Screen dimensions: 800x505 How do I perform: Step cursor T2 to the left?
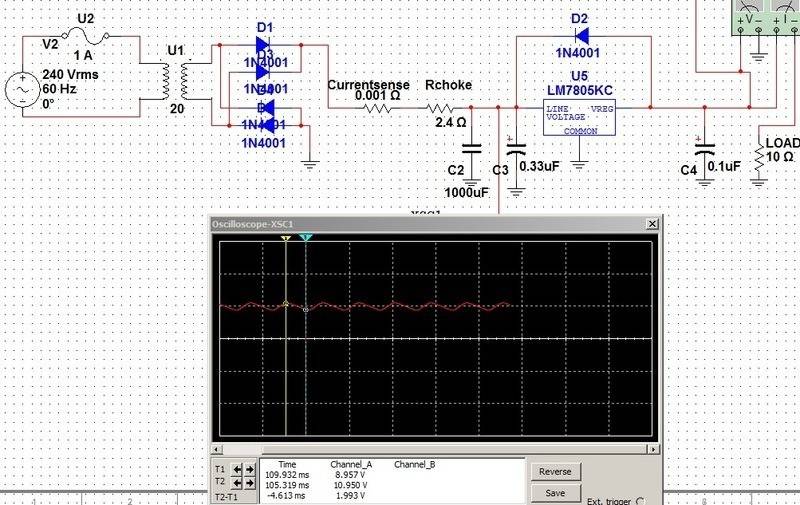click(235, 481)
